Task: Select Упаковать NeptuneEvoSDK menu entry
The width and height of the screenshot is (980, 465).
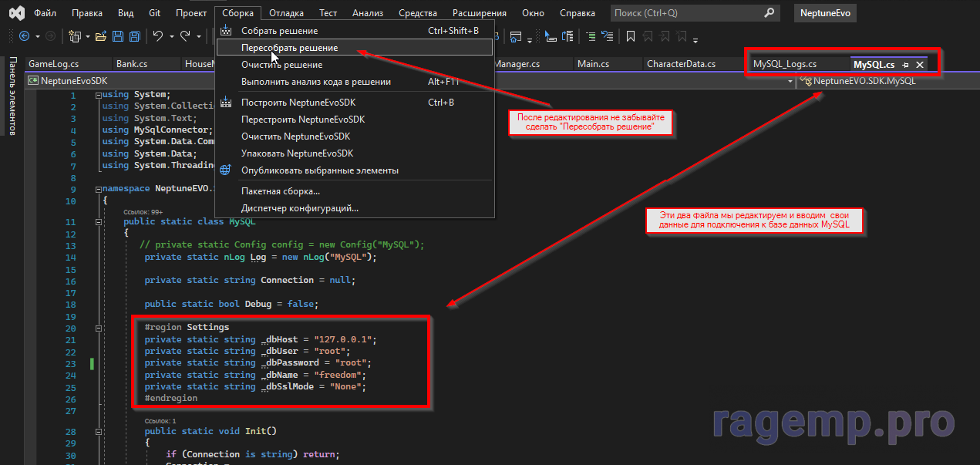Action: click(355, 153)
